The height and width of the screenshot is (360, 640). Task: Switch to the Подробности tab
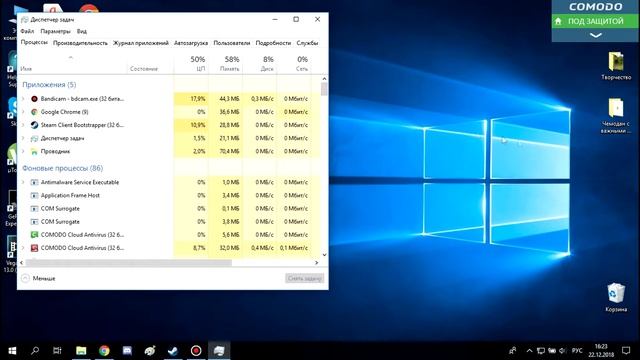[x=273, y=43]
